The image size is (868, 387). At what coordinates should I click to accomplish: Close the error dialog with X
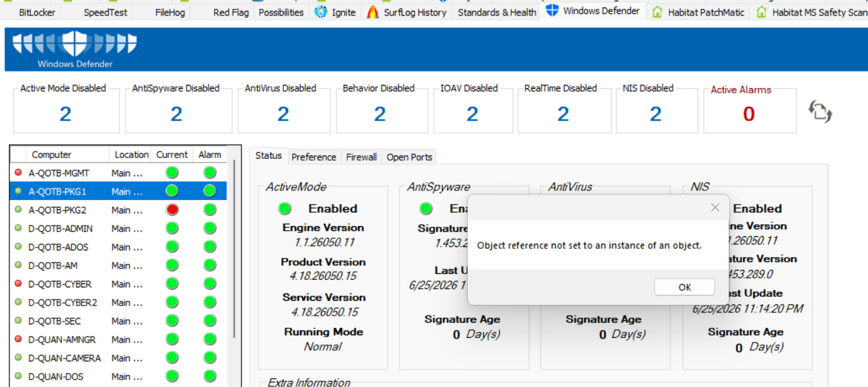(x=715, y=208)
